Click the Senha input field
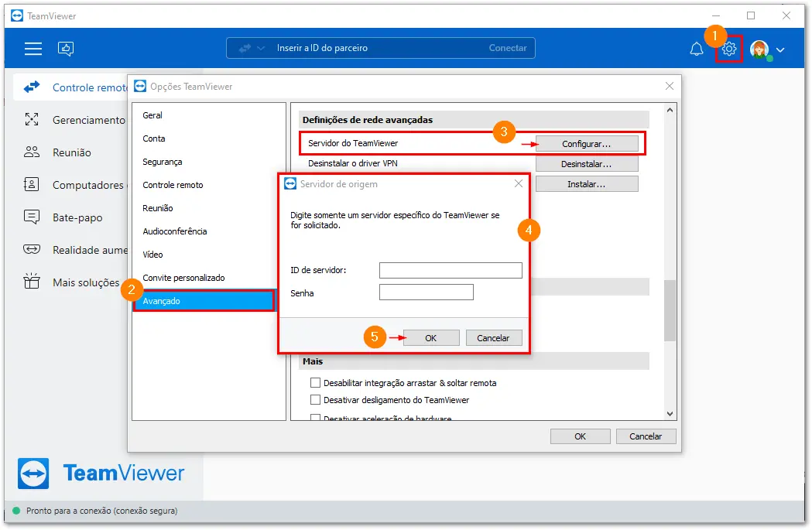Image resolution: width=812 pixels, height=530 pixels. click(427, 292)
